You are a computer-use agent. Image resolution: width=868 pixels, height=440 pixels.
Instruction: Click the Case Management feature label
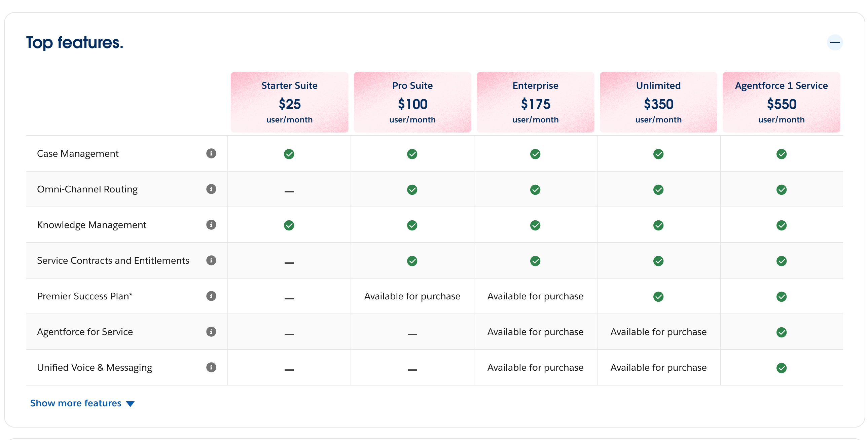pyautogui.click(x=77, y=154)
